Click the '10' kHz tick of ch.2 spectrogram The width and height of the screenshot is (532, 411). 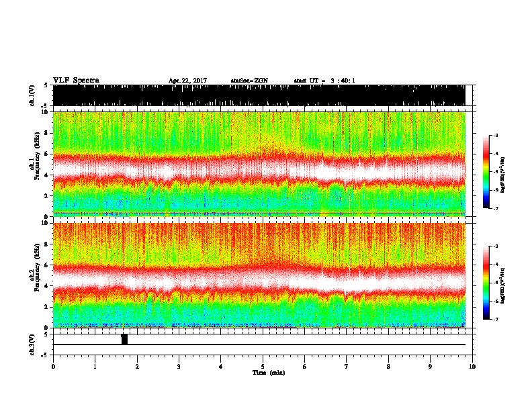46,223
